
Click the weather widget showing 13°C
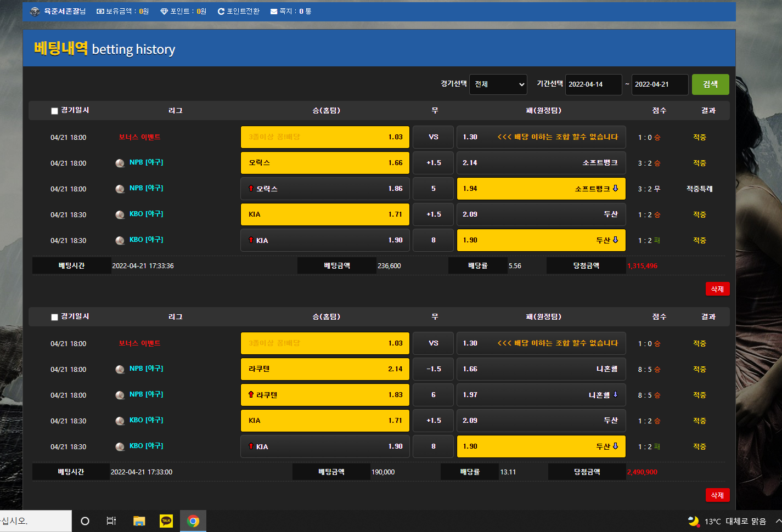[x=728, y=521]
